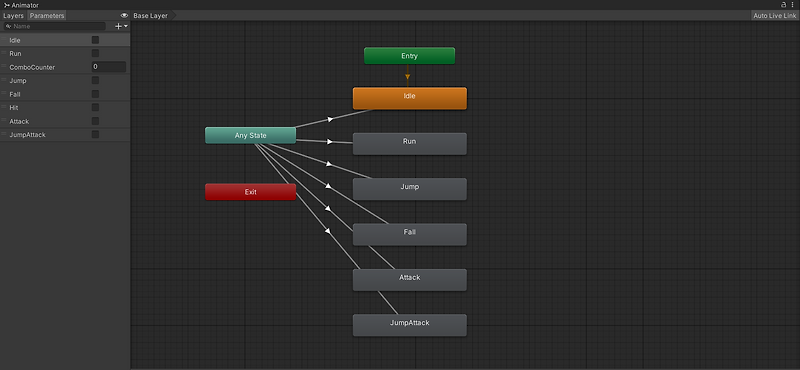The image size is (800, 370).
Task: Toggle the Fall parameter checkbox
Action: tap(95, 94)
